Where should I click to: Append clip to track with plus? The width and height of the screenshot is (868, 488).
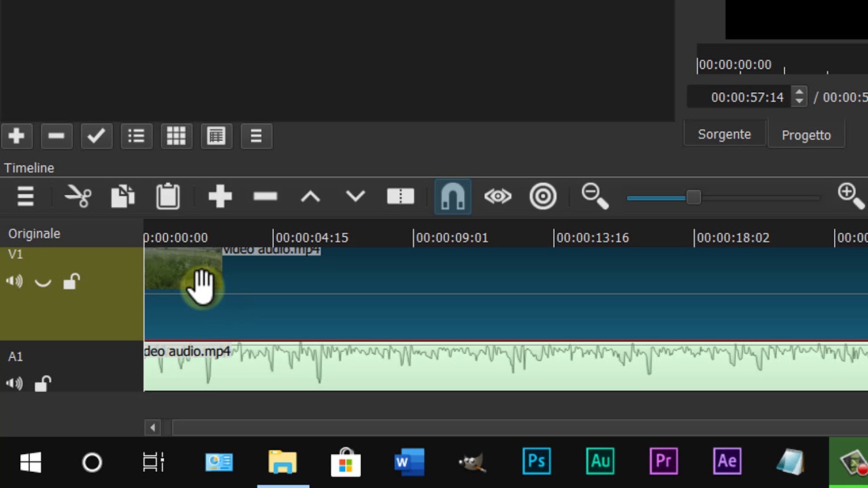pyautogui.click(x=220, y=197)
